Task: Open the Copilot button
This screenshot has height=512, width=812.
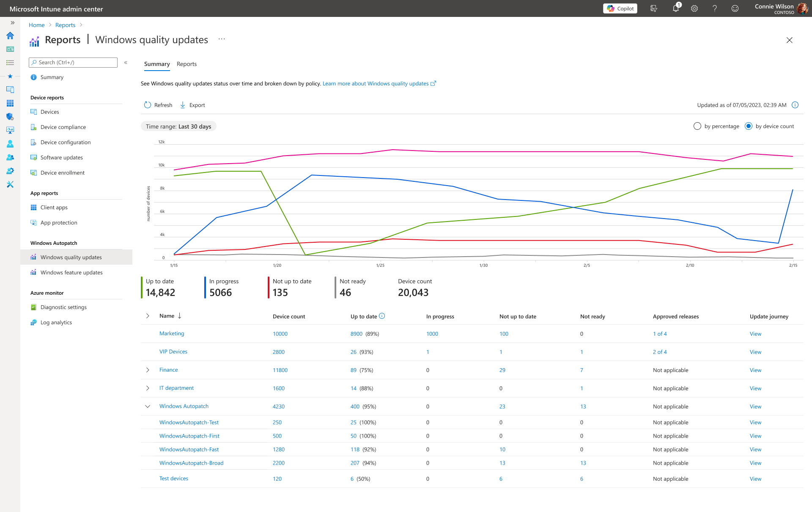Action: 620,8
